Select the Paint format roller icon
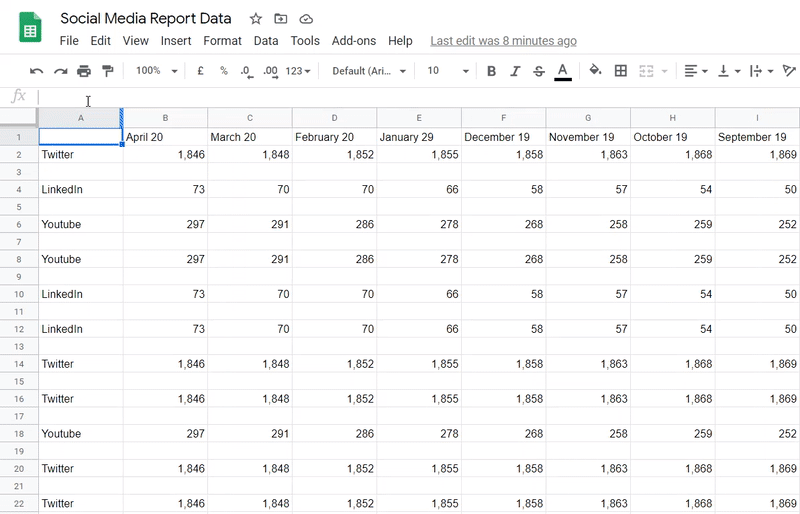Screen dimensions: 800x514 pyautogui.click(x=108, y=71)
